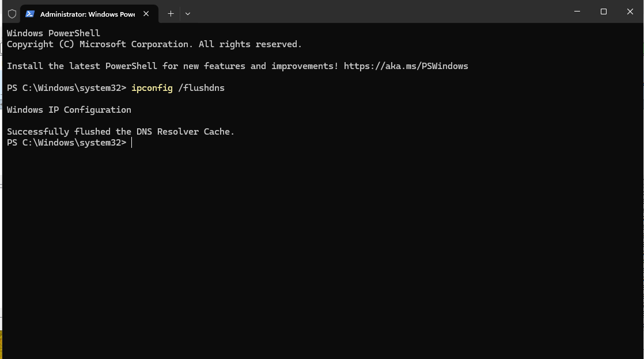Open the new tab dropdown chevron
This screenshot has width=644, height=359.
(188, 13)
